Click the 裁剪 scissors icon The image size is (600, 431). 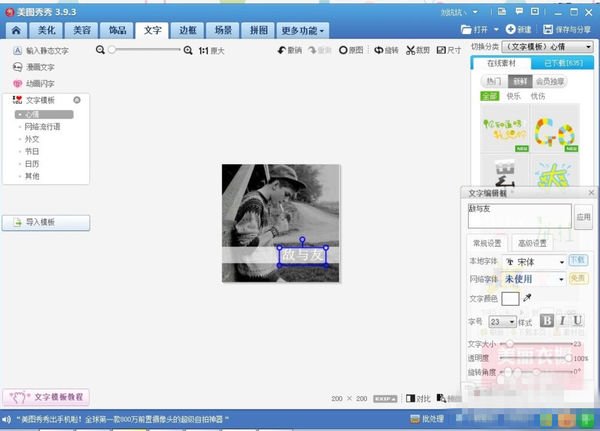click(411, 50)
